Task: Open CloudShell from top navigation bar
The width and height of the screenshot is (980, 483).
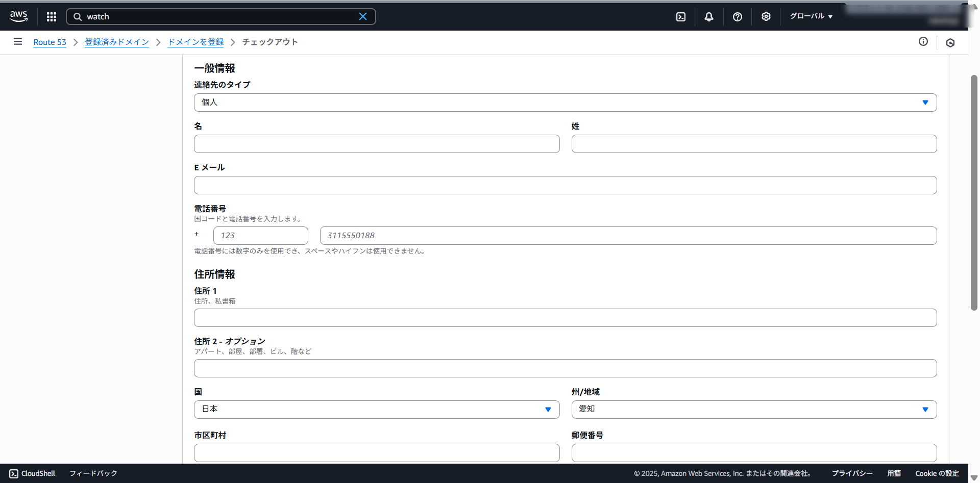Action: (x=681, y=17)
